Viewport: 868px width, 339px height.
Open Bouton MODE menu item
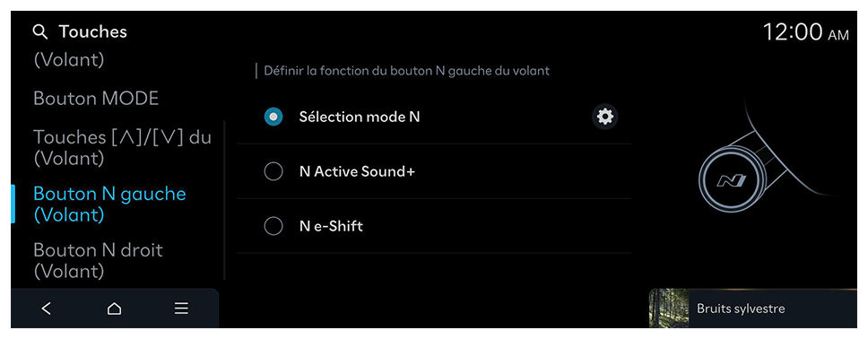pos(96,99)
